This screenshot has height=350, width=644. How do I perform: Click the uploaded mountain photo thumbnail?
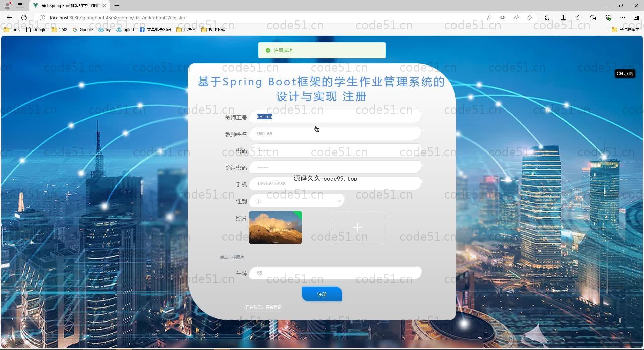275,227
